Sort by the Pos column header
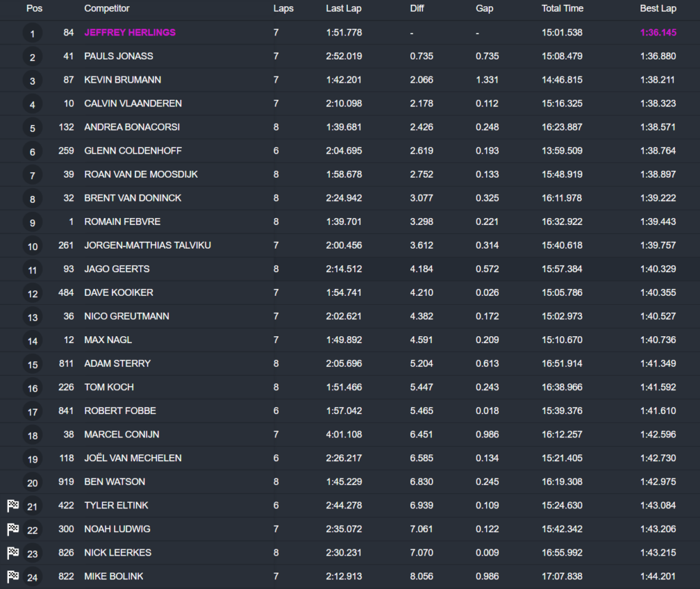This screenshot has width=700, height=589. 34,9
